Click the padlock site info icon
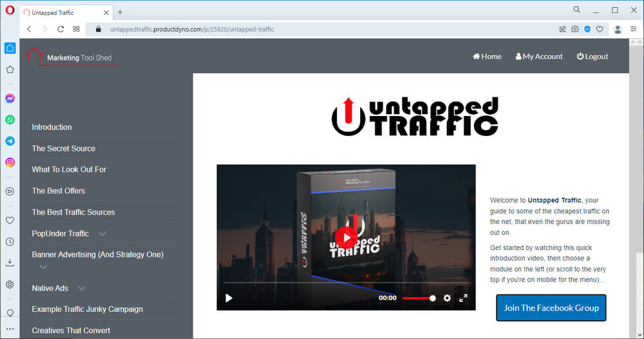 click(x=98, y=29)
